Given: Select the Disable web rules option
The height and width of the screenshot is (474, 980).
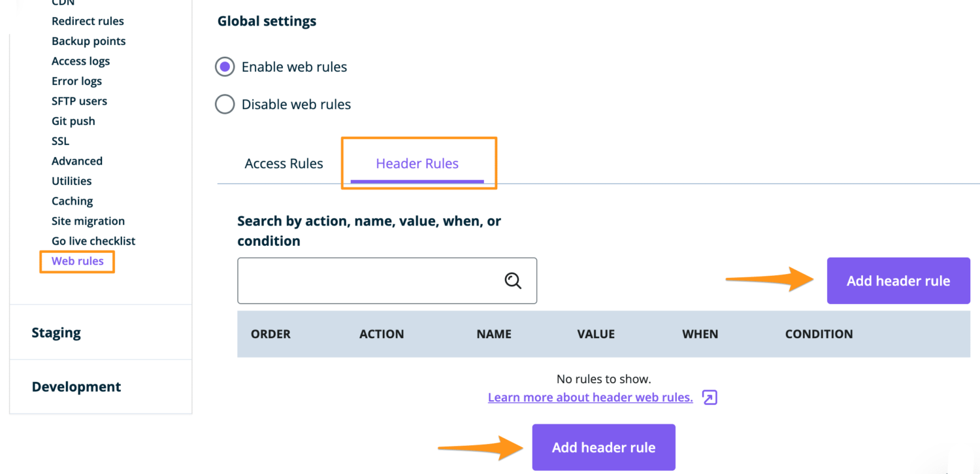Looking at the screenshot, I should (x=224, y=104).
